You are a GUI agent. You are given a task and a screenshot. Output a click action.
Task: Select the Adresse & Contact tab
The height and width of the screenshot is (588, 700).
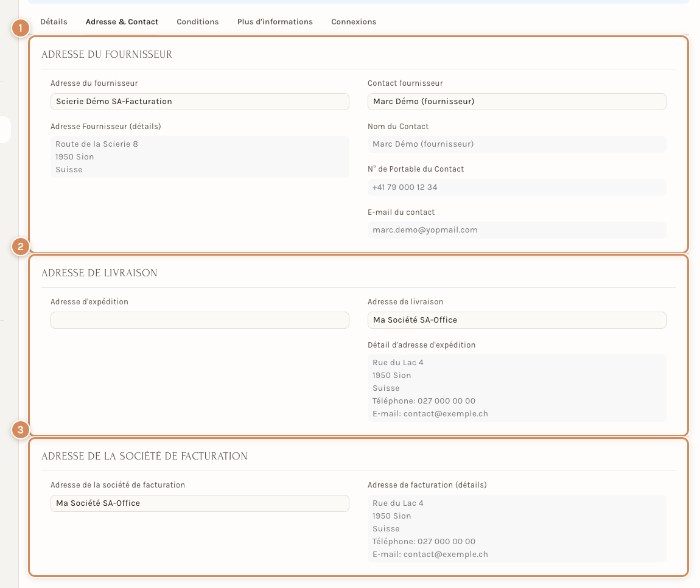tap(122, 22)
